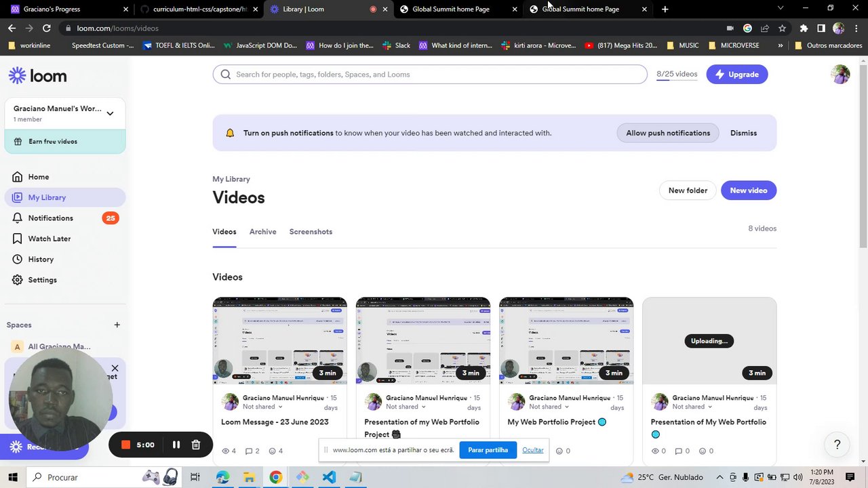
Task: Expand Graciano Manuel's workspace switcher
Action: (x=110, y=113)
